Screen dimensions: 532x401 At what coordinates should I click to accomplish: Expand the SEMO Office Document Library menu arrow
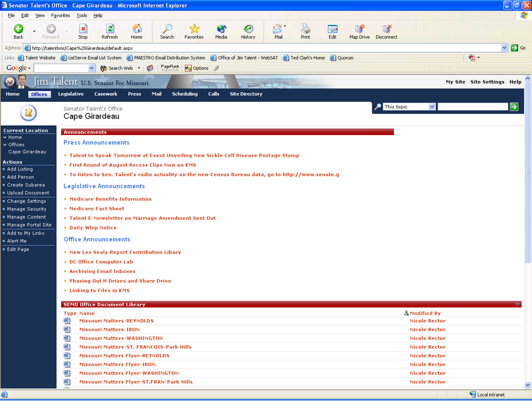(518, 305)
